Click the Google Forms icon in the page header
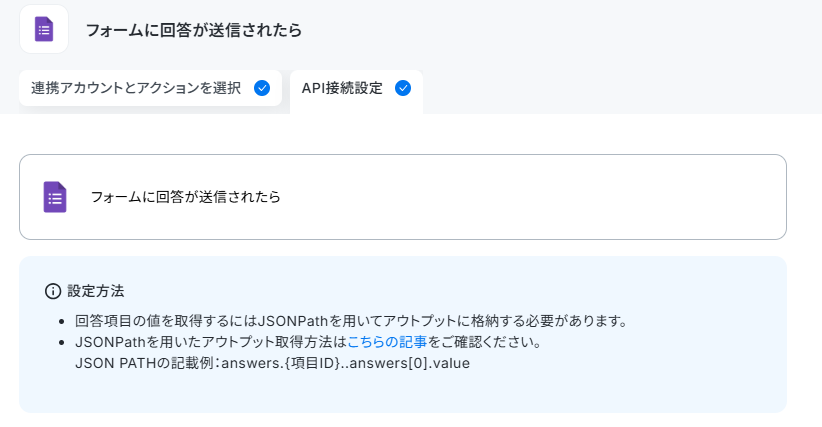Viewport: 822px width, 427px height. [44, 29]
